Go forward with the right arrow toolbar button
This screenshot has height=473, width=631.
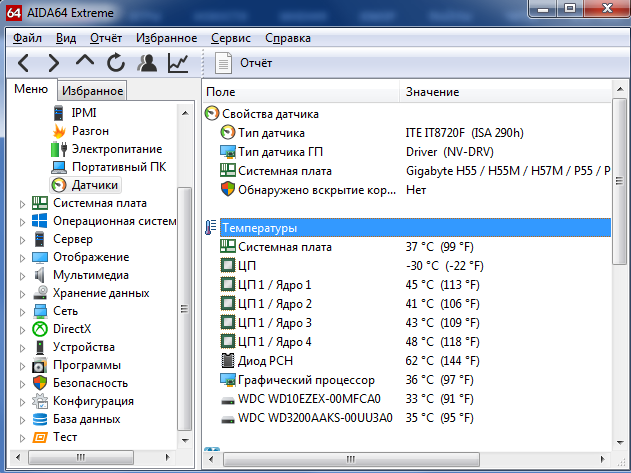(x=54, y=63)
